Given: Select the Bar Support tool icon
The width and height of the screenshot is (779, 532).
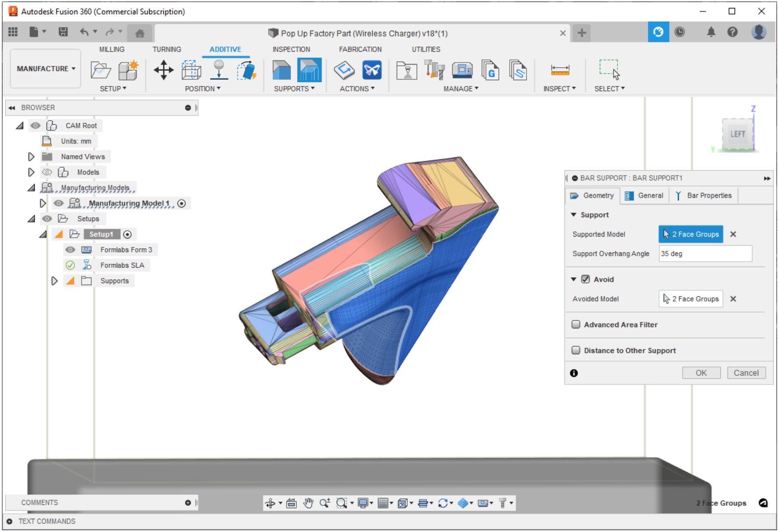Looking at the screenshot, I should click(309, 70).
